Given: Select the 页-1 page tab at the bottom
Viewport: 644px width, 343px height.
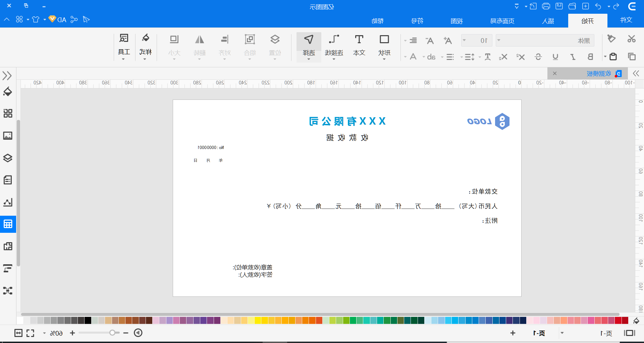Looking at the screenshot, I should (x=539, y=333).
